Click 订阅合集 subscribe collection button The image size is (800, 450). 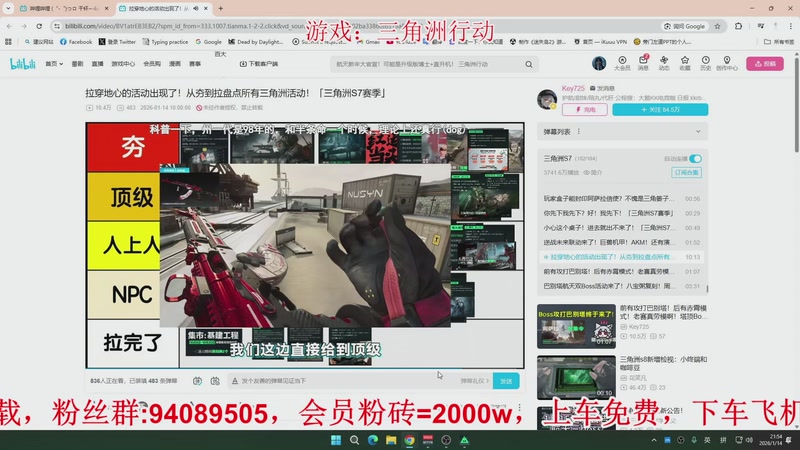coord(686,172)
